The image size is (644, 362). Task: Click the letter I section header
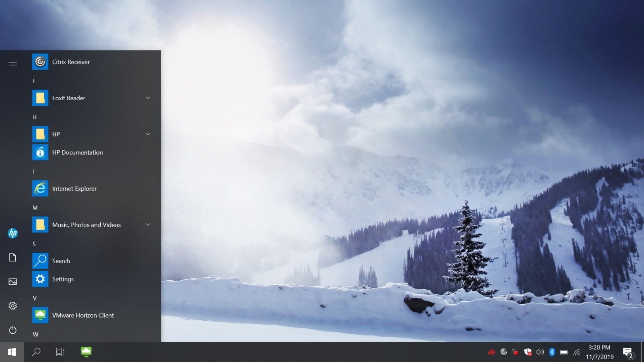tap(33, 171)
